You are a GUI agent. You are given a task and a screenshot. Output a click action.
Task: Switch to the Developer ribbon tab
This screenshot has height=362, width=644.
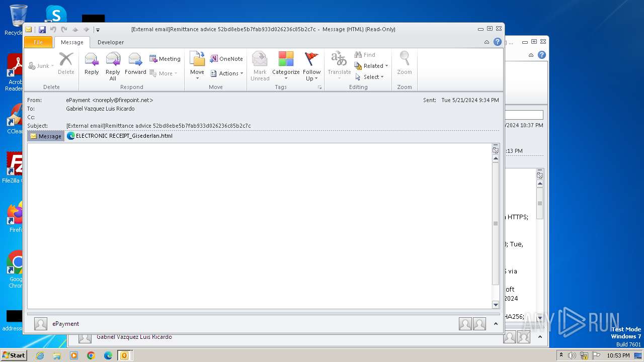111,42
